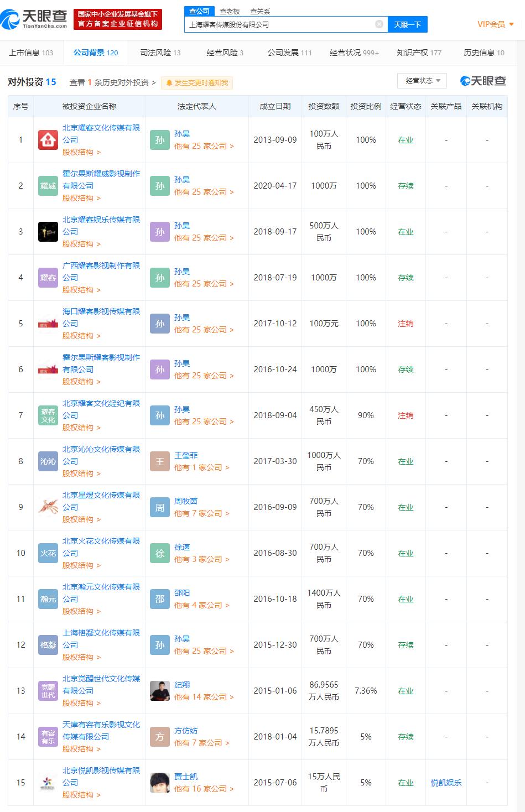This screenshot has height=812, width=525.
Task: Click the 1400万人民币 investment amount cell
Action: click(324, 599)
